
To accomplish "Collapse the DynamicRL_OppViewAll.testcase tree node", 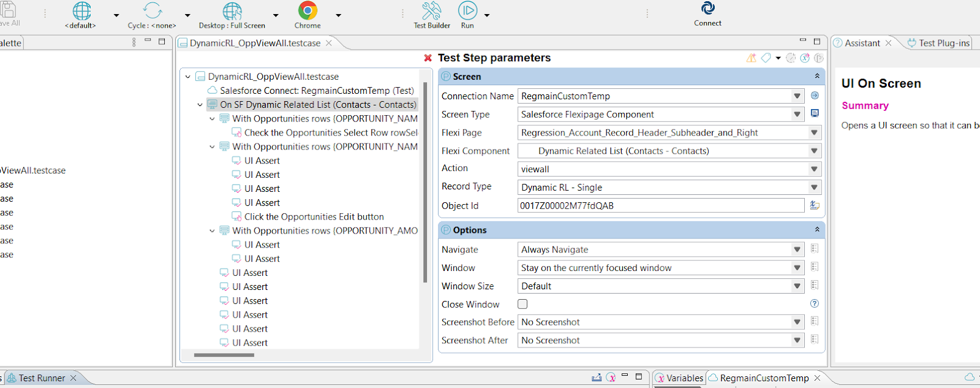I will 188,77.
